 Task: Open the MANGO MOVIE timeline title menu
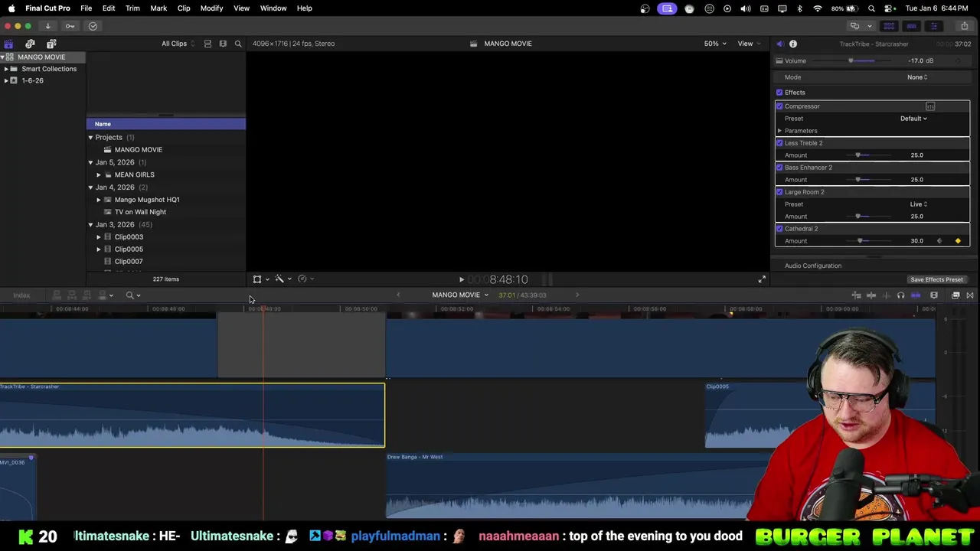pyautogui.click(x=460, y=295)
